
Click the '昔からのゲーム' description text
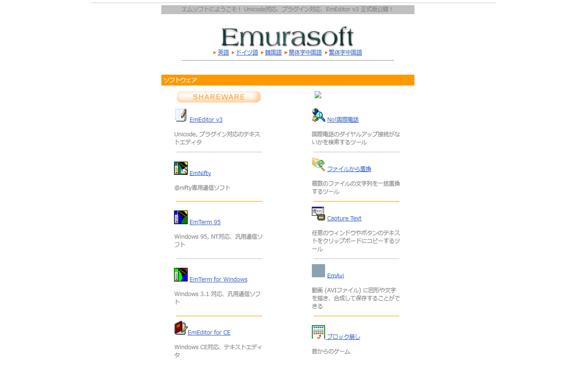(x=331, y=351)
